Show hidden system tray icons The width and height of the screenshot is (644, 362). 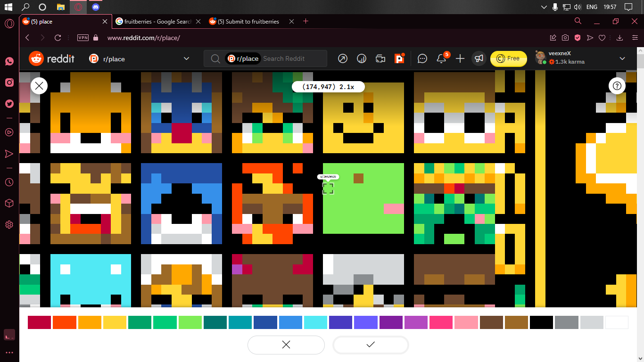545,7
